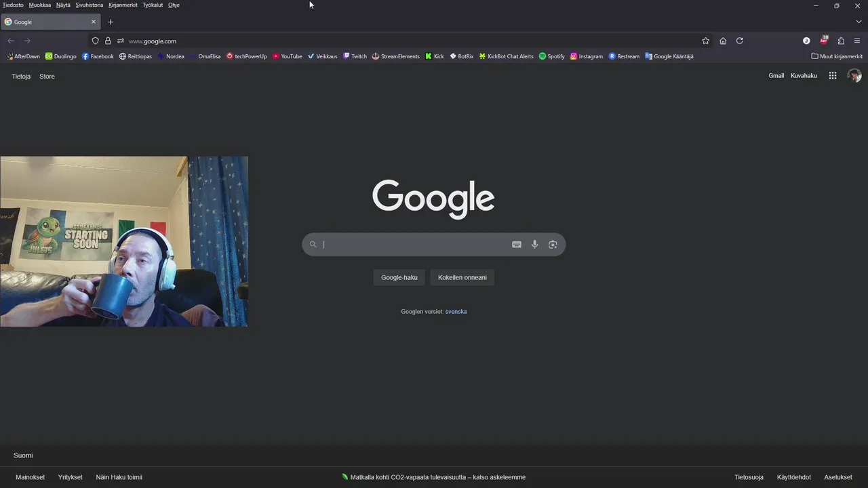Open the Sivuhistoria menu
Image resolution: width=868 pixels, height=488 pixels.
point(90,5)
